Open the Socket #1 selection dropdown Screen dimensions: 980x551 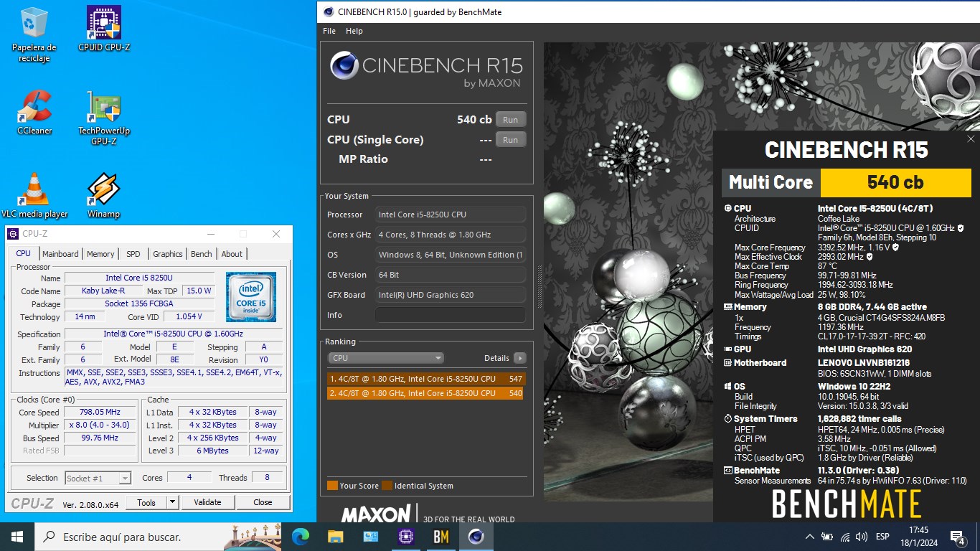click(x=98, y=478)
